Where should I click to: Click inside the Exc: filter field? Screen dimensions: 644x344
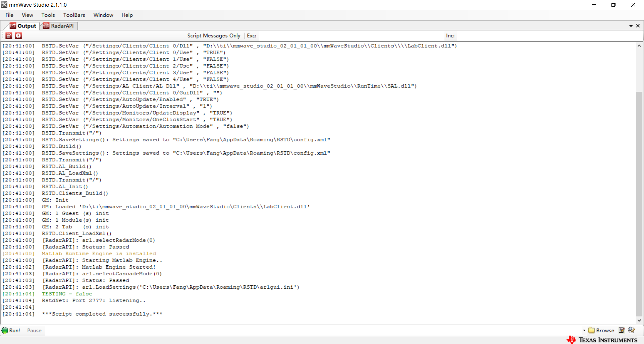pyautogui.click(x=351, y=36)
